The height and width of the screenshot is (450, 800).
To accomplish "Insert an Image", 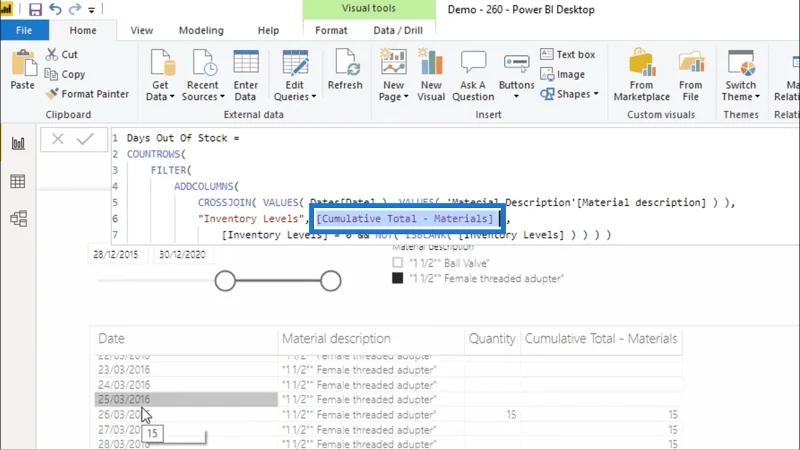I will 562,74.
